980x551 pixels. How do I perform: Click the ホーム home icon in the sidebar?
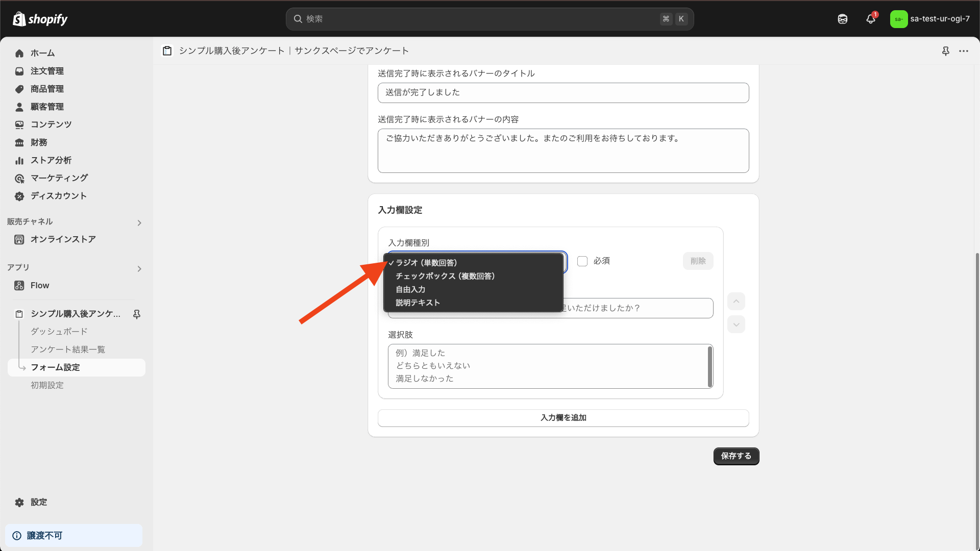tap(19, 53)
